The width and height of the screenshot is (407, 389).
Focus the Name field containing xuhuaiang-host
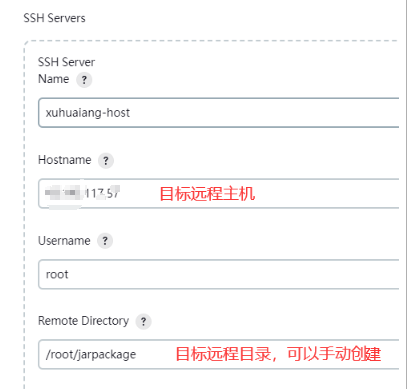point(219,113)
